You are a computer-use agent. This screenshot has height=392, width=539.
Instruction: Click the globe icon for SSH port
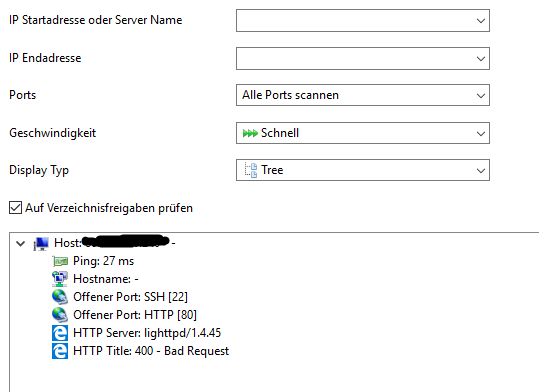click(x=60, y=297)
